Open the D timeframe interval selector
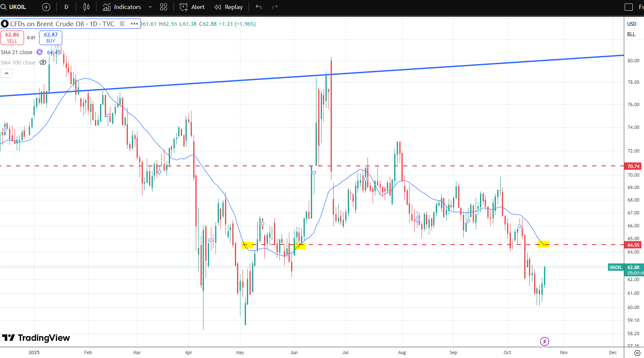This screenshot has height=358, width=644. click(x=66, y=7)
